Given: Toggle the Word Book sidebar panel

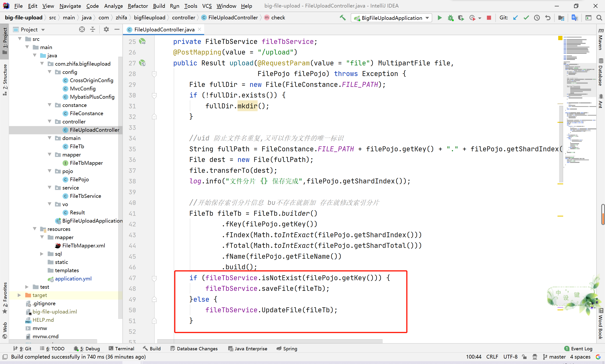Looking at the screenshot, I should [600, 326].
